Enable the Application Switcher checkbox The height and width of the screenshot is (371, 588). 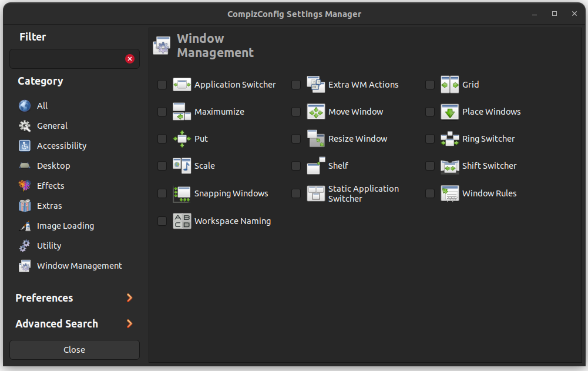[162, 85]
